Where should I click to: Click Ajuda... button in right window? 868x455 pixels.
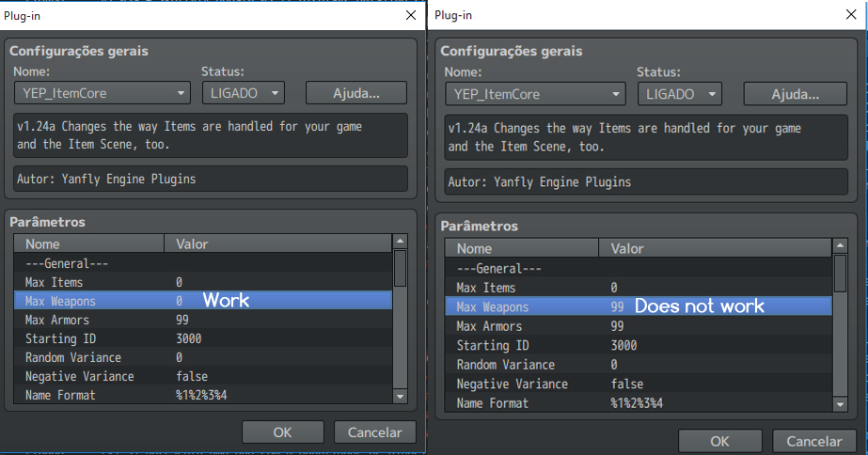point(795,94)
